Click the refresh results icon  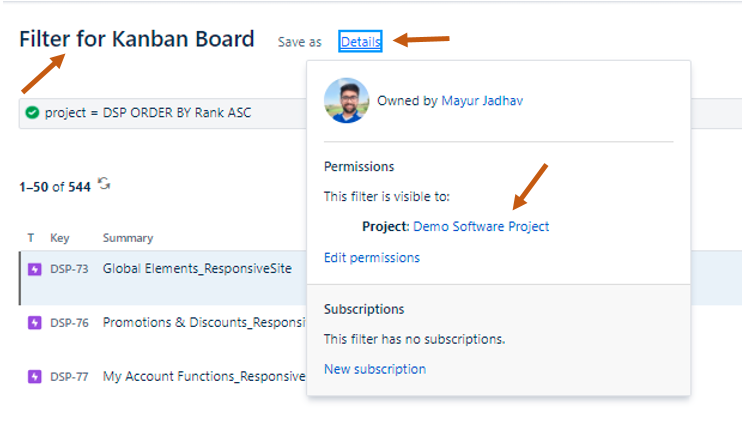coord(104,184)
